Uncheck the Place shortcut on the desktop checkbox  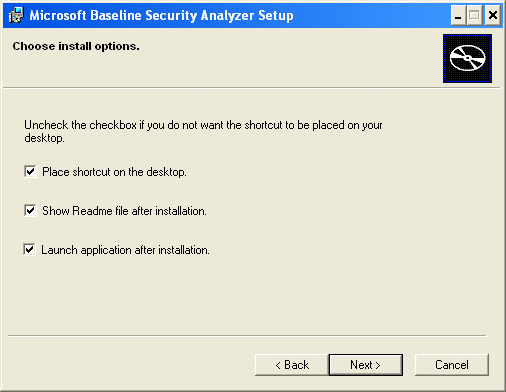coord(30,172)
